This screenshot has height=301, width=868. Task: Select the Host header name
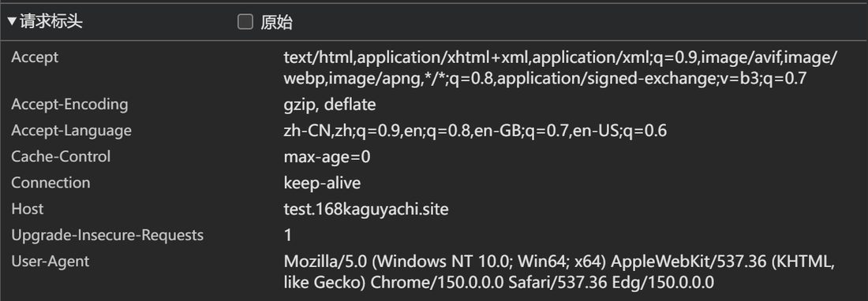click(x=27, y=209)
